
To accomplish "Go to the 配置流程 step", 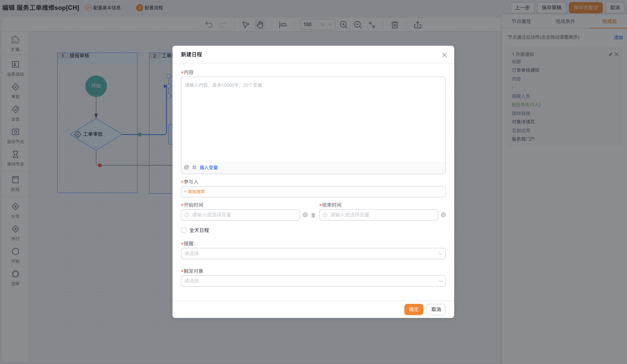I will click(150, 8).
